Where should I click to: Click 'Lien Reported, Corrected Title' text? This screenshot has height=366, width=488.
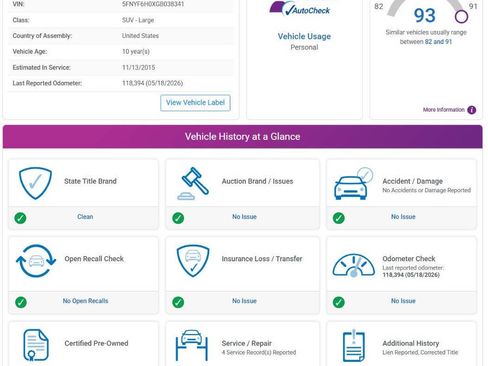tap(420, 352)
